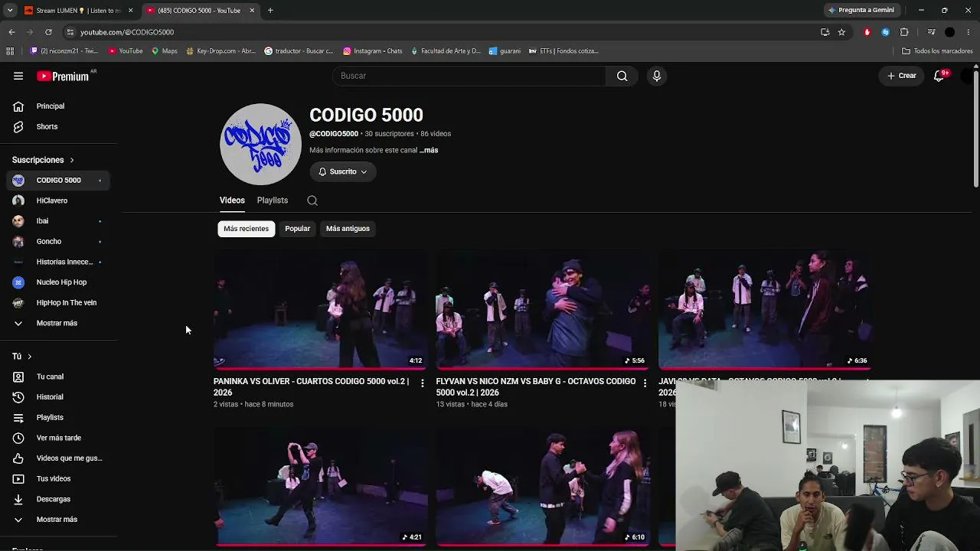Open the HipHop In The vein subscription

click(58, 303)
